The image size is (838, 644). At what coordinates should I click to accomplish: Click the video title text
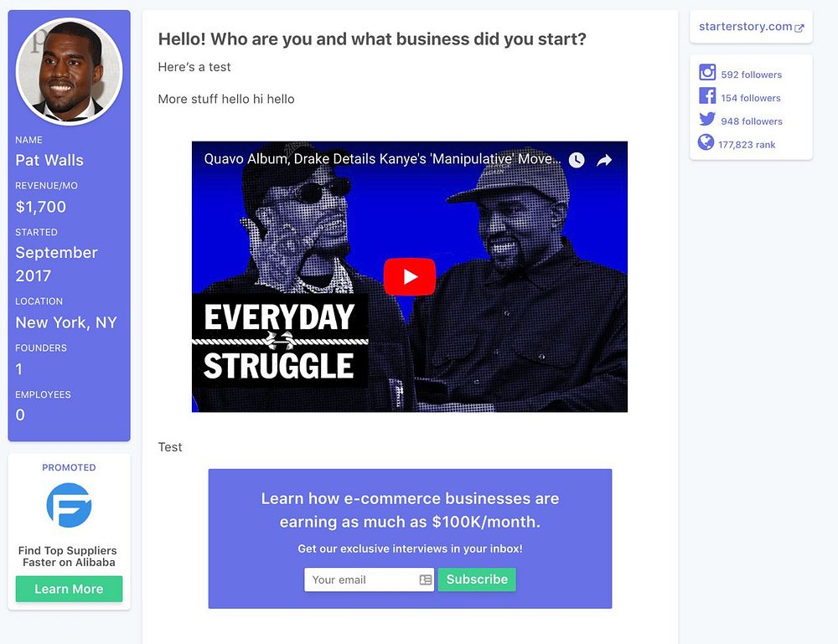383,159
